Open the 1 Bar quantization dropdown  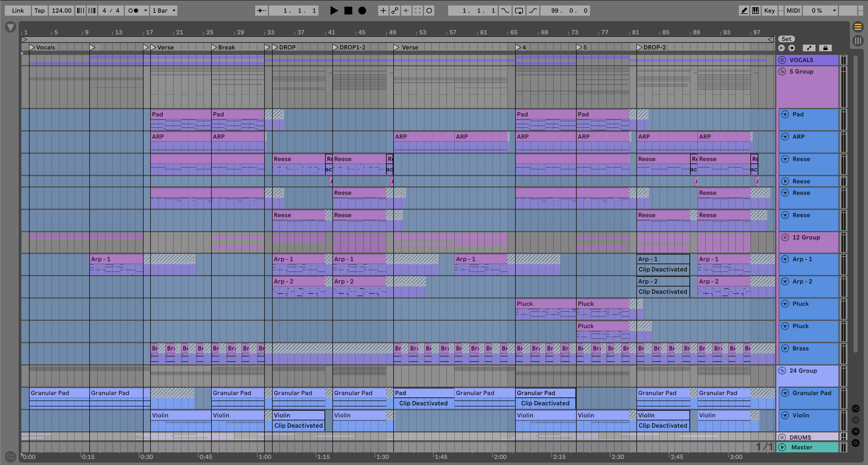pyautogui.click(x=164, y=11)
